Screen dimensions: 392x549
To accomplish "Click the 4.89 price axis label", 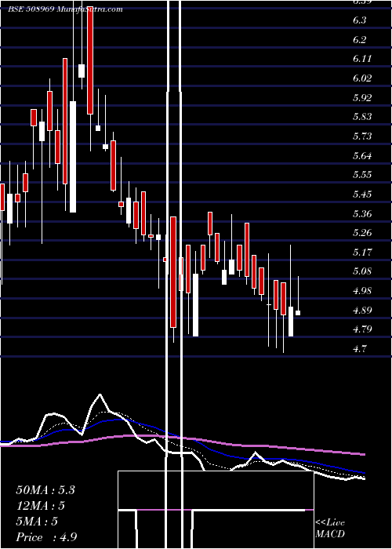I will 362,311.
